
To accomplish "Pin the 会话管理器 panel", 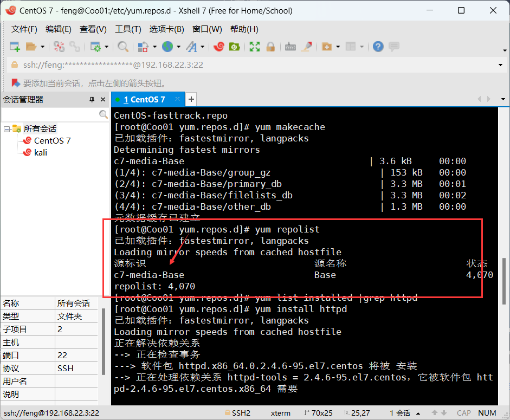I will (x=92, y=100).
